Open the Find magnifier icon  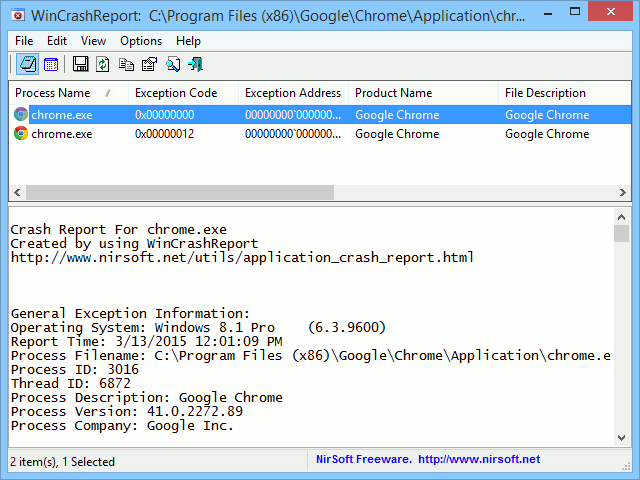coord(173,64)
